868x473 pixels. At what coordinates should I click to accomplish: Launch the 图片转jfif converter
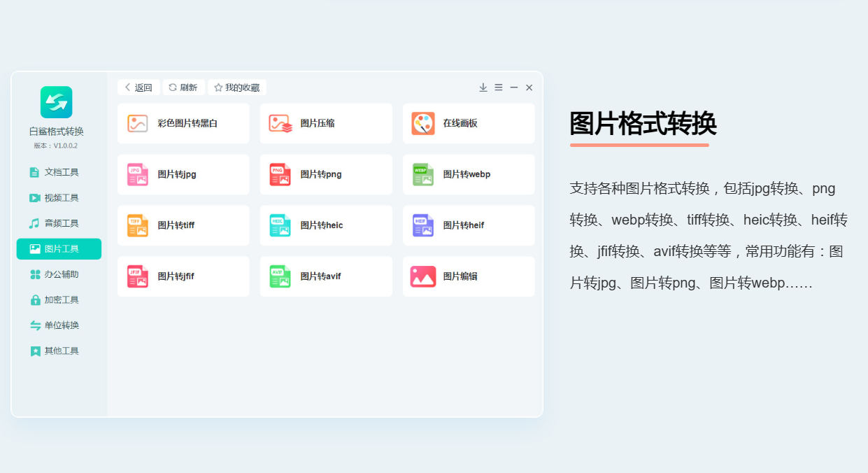point(183,276)
